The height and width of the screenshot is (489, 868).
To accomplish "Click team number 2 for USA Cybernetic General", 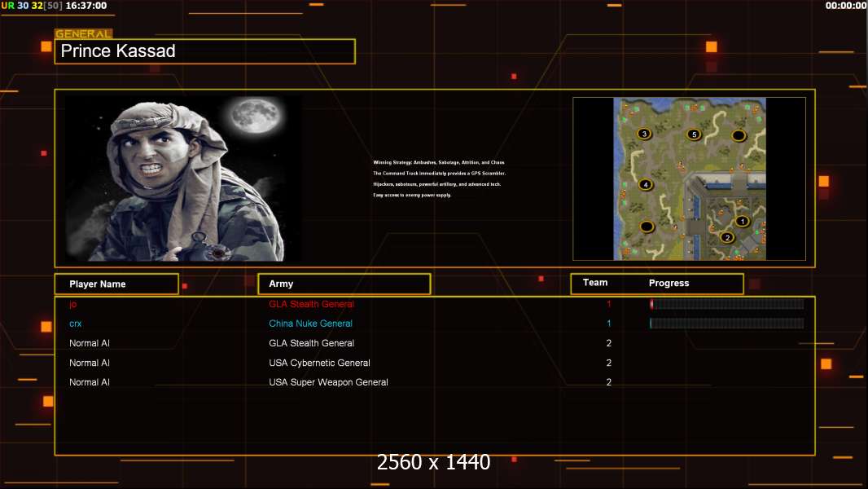I will pyautogui.click(x=609, y=363).
